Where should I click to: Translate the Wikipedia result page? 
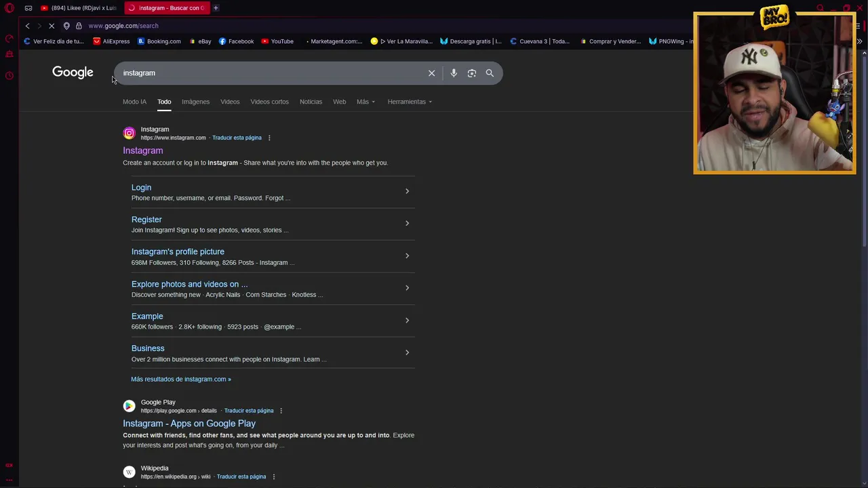click(x=241, y=476)
